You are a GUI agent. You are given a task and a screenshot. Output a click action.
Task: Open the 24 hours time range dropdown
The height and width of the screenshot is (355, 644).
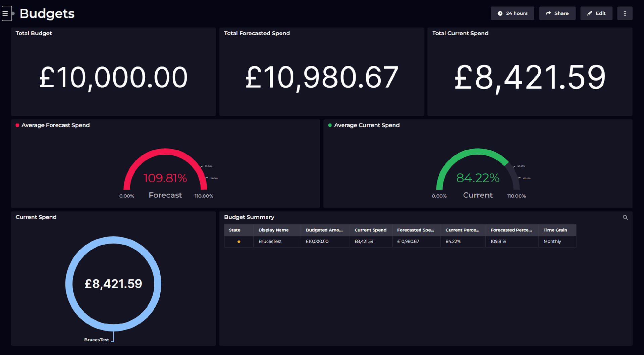(512, 13)
